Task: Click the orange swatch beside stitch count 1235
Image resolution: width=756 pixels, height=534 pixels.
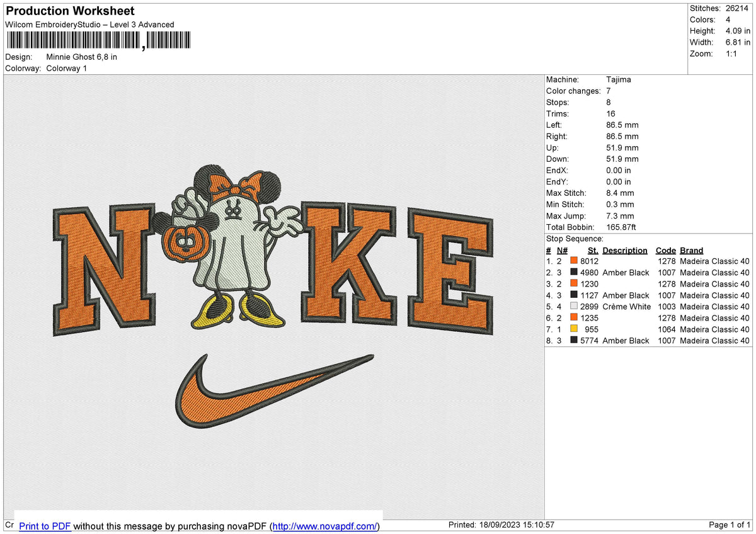Action: pos(574,318)
